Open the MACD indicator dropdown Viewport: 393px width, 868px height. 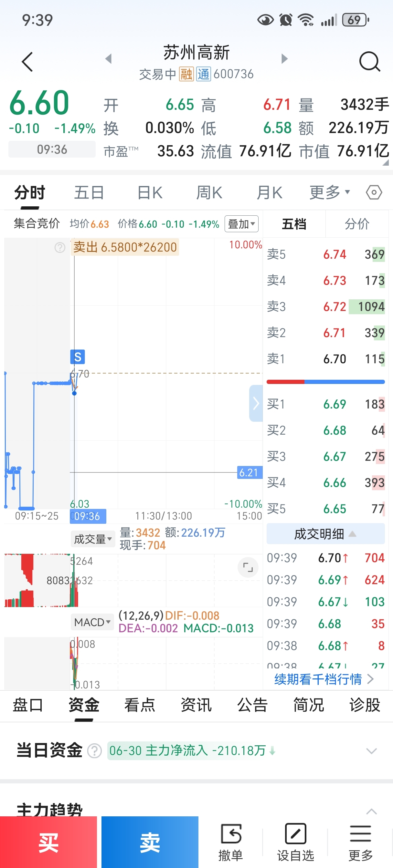(x=92, y=622)
